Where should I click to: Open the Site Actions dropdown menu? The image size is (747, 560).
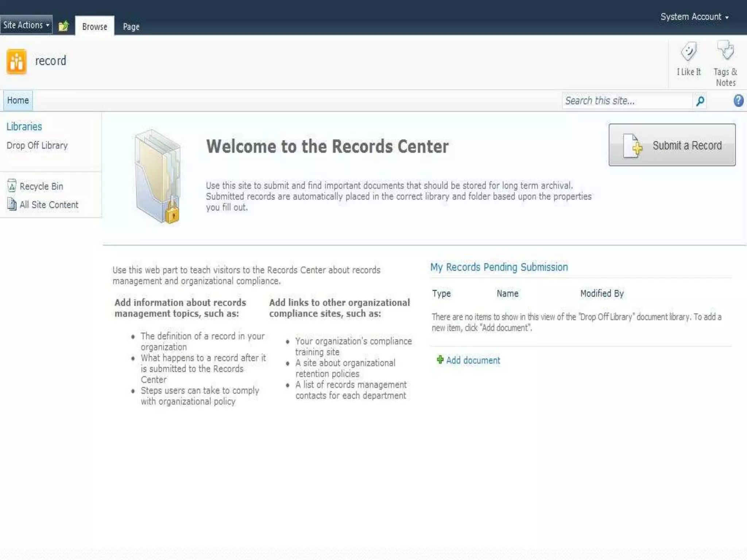[26, 25]
